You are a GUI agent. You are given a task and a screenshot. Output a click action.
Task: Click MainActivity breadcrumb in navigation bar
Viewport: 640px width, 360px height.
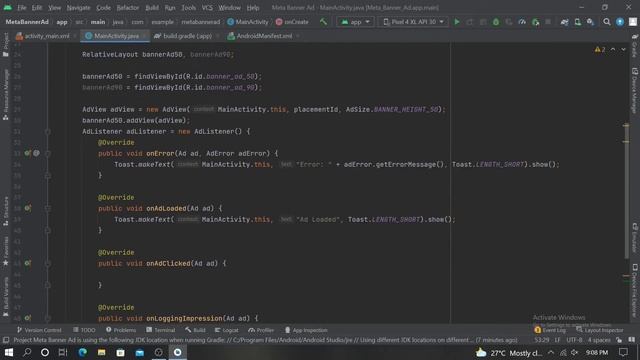(x=248, y=22)
